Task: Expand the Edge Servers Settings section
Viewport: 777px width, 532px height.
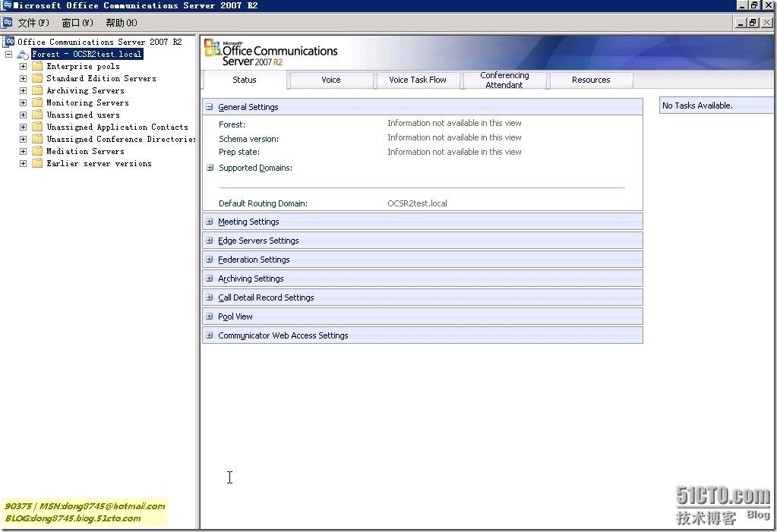Action: click(x=210, y=241)
